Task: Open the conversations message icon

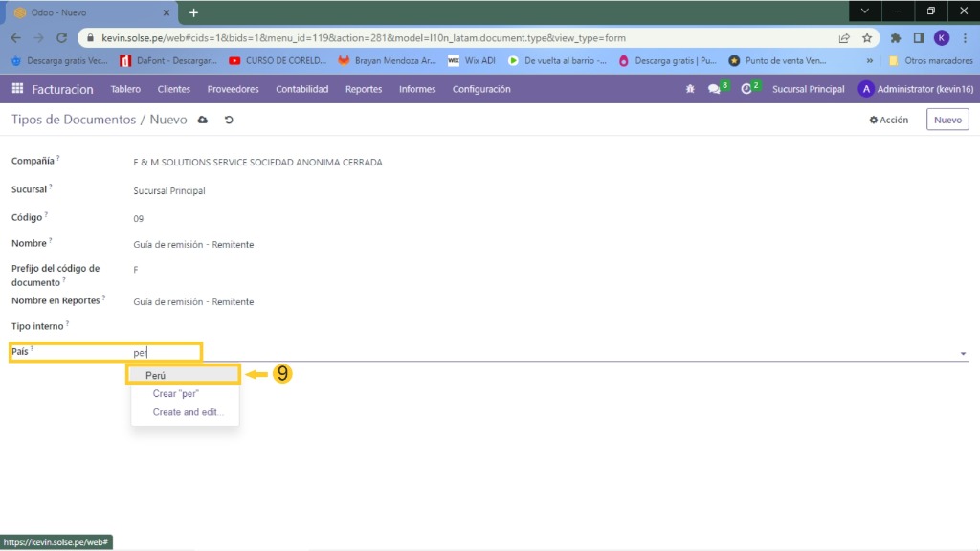Action: (x=714, y=89)
